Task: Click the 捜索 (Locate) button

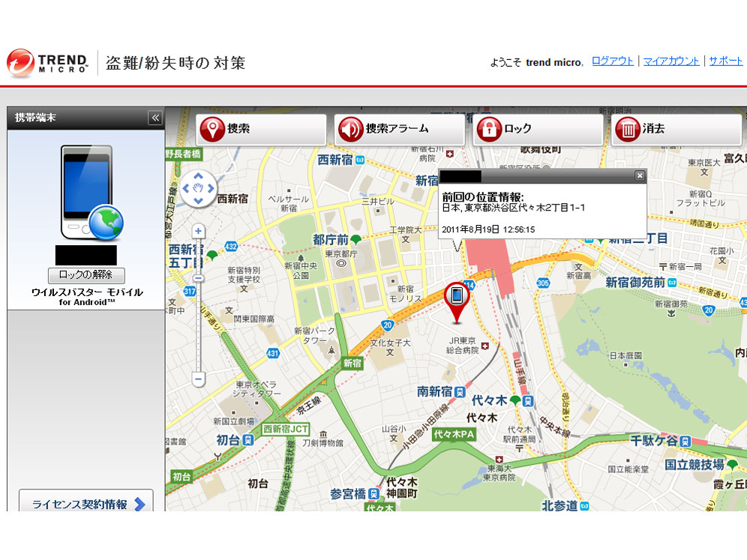Action: point(261,129)
